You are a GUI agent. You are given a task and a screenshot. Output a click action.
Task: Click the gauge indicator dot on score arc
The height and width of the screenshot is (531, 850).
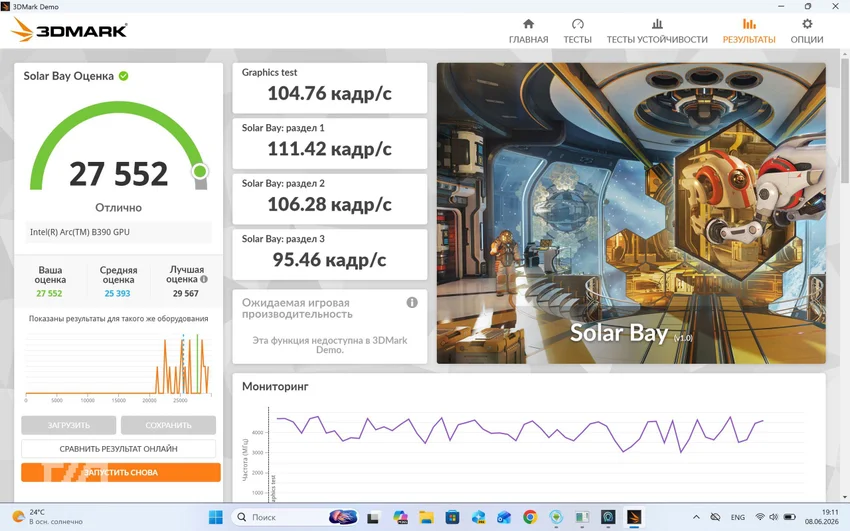(199, 172)
